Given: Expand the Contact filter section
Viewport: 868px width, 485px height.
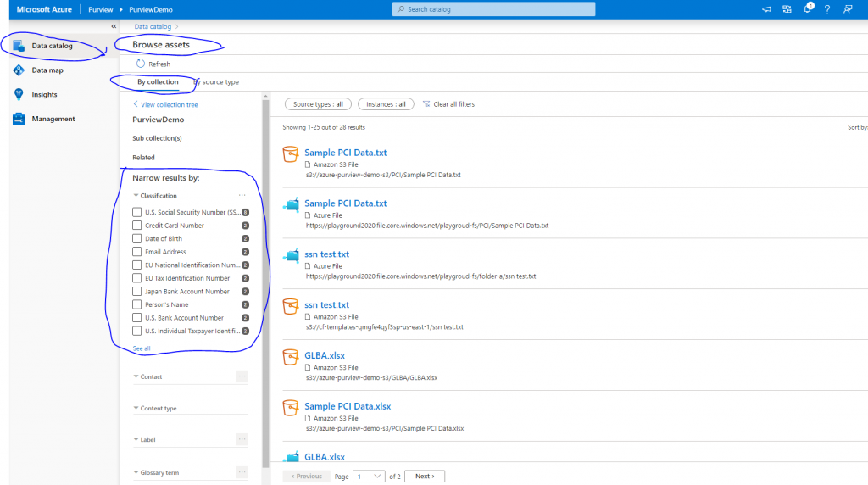Looking at the screenshot, I should coord(136,376).
